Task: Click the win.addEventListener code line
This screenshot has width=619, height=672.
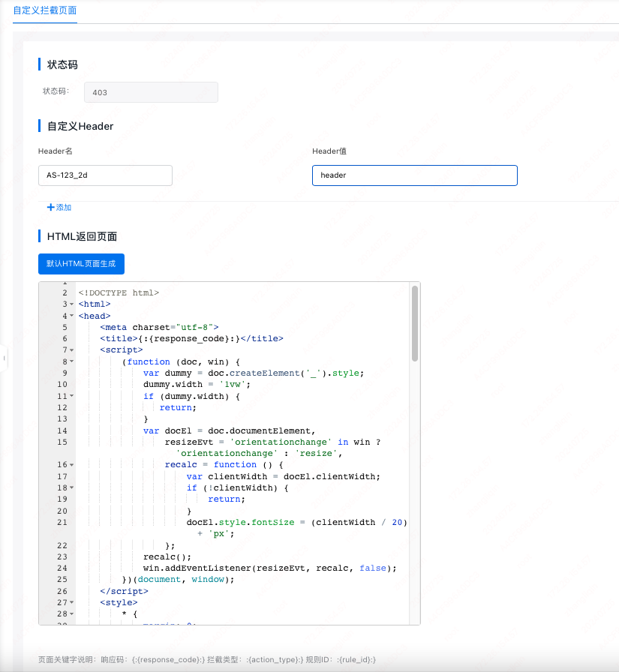Action: tap(269, 568)
